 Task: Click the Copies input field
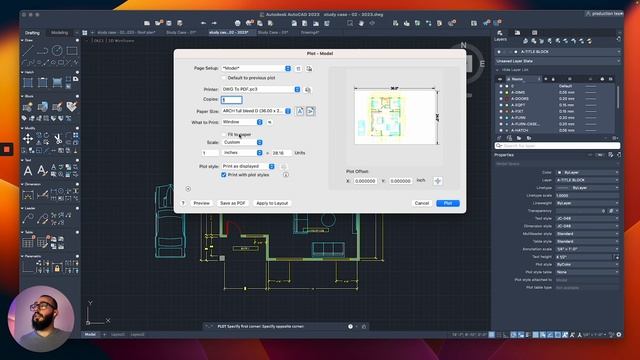click(x=231, y=100)
